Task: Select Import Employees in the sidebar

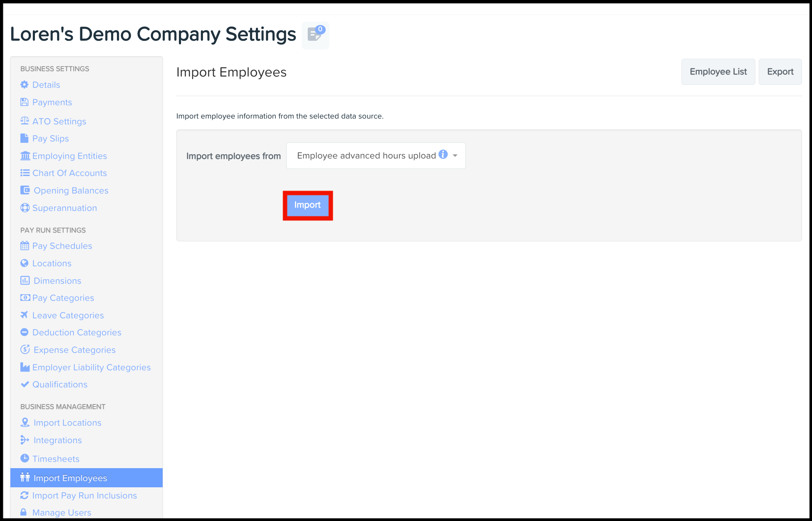Action: click(x=70, y=478)
